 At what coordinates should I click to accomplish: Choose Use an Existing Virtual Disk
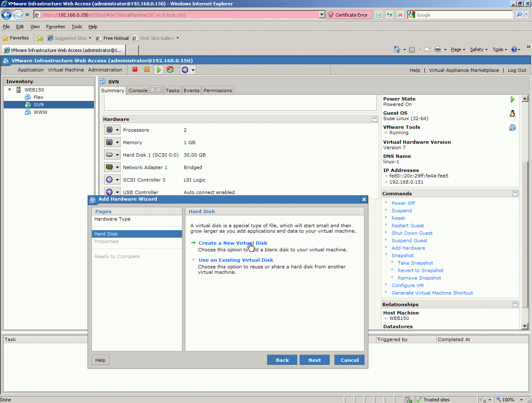[236, 260]
